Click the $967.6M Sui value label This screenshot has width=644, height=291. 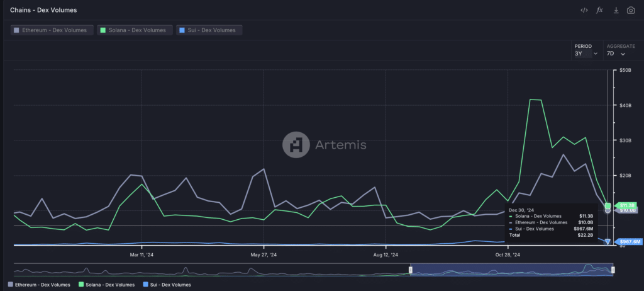628,242
